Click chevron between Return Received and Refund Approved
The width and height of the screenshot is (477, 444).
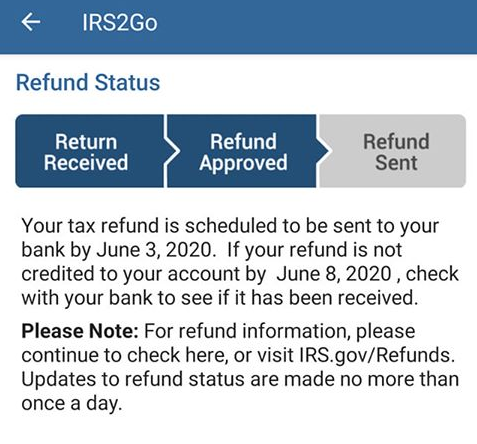pyautogui.click(x=172, y=151)
